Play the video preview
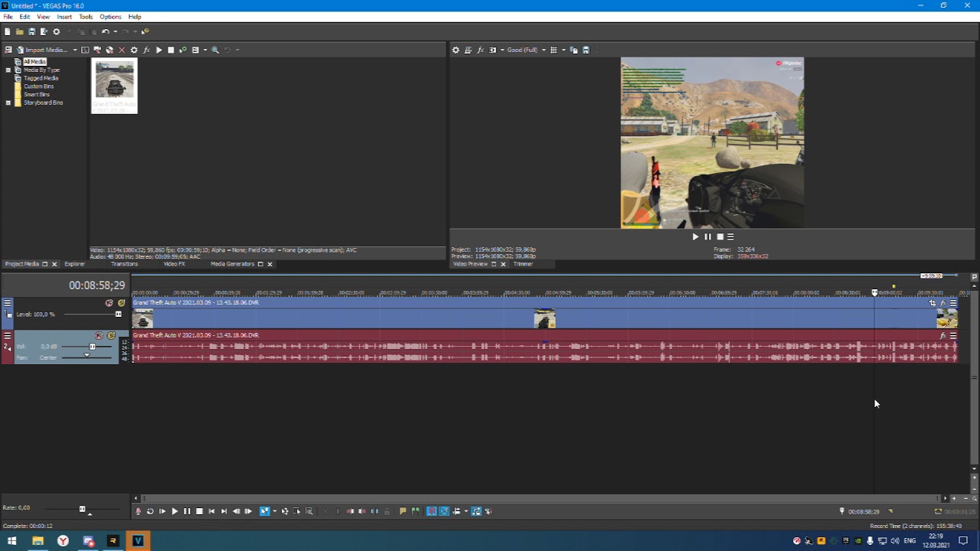Screen dimensions: 980x551 [x=695, y=236]
